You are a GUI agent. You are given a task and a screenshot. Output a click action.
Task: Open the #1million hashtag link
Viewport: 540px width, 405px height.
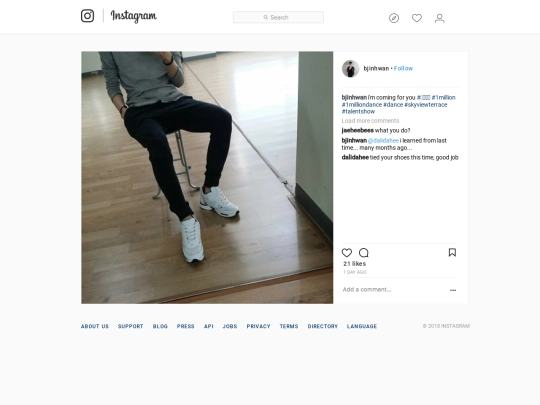(x=444, y=97)
